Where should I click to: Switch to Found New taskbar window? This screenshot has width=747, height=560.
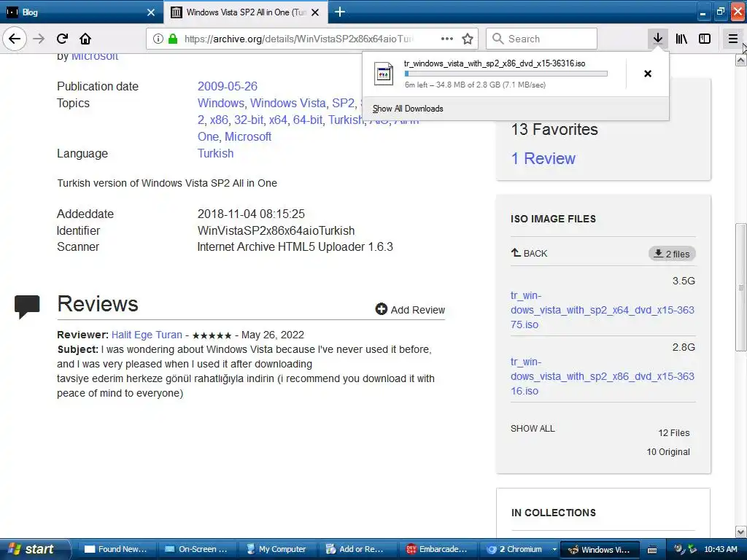click(117, 549)
